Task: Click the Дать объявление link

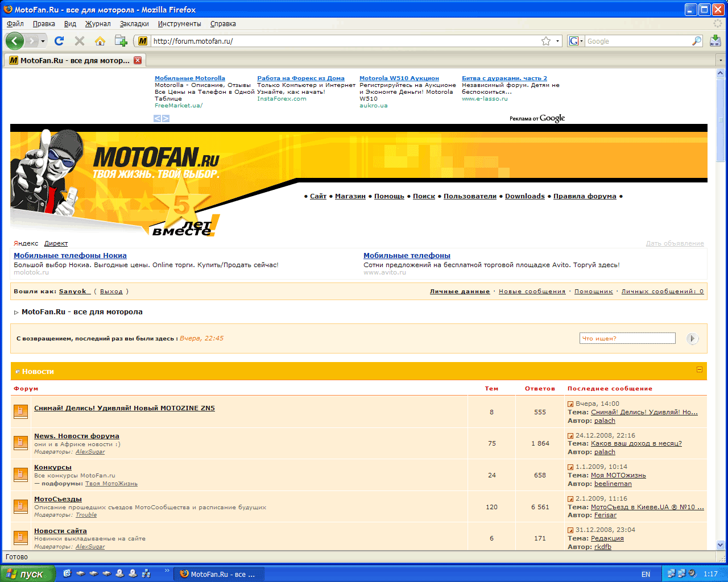Action: coord(675,243)
